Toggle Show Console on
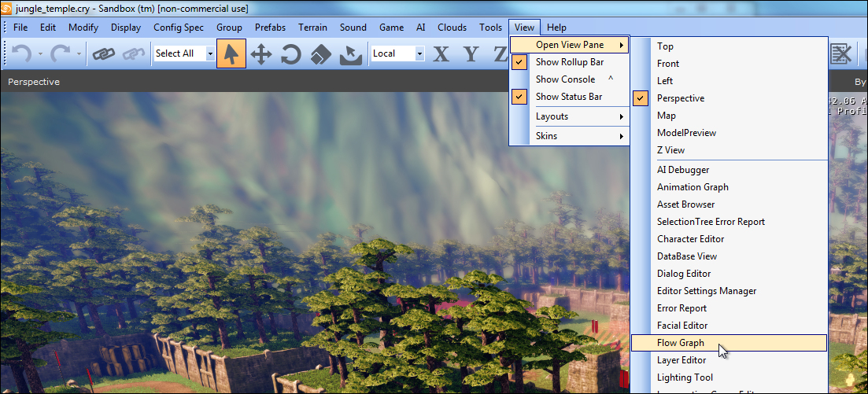The image size is (868, 394). click(x=570, y=79)
